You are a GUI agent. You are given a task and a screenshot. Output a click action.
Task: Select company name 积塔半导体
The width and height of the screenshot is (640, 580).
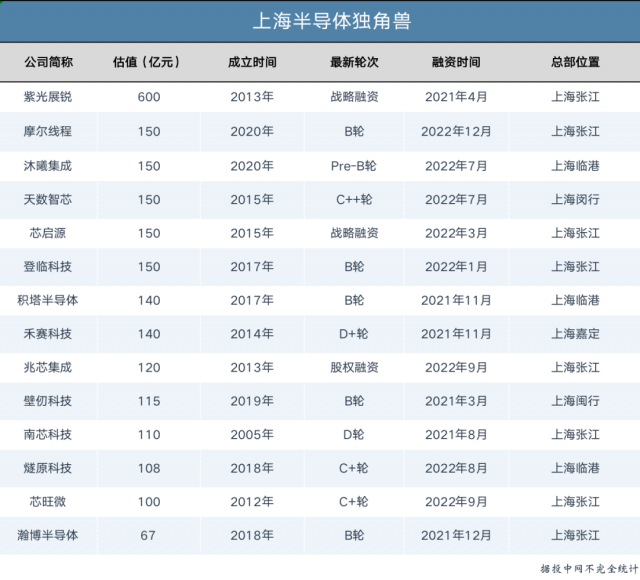pos(48,300)
